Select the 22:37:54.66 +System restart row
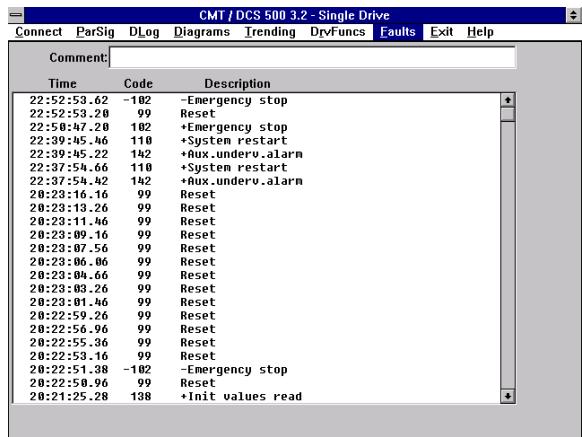Viewport: 582px width, 437px height. [x=256, y=167]
